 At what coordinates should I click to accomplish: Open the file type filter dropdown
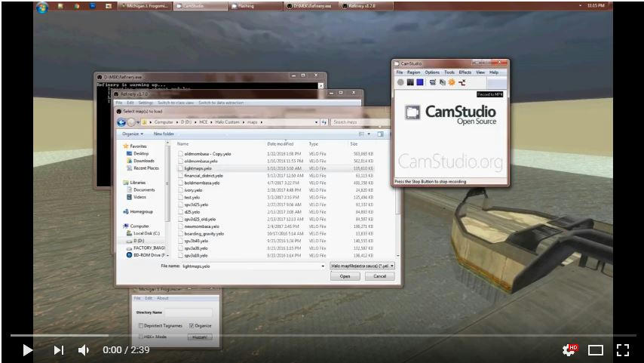[x=362, y=266]
